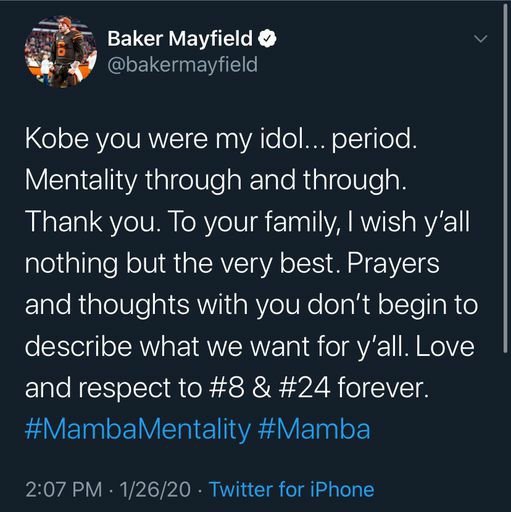Open the #MambaMentality hashtag
This screenshot has height=512, width=511.
138,429
